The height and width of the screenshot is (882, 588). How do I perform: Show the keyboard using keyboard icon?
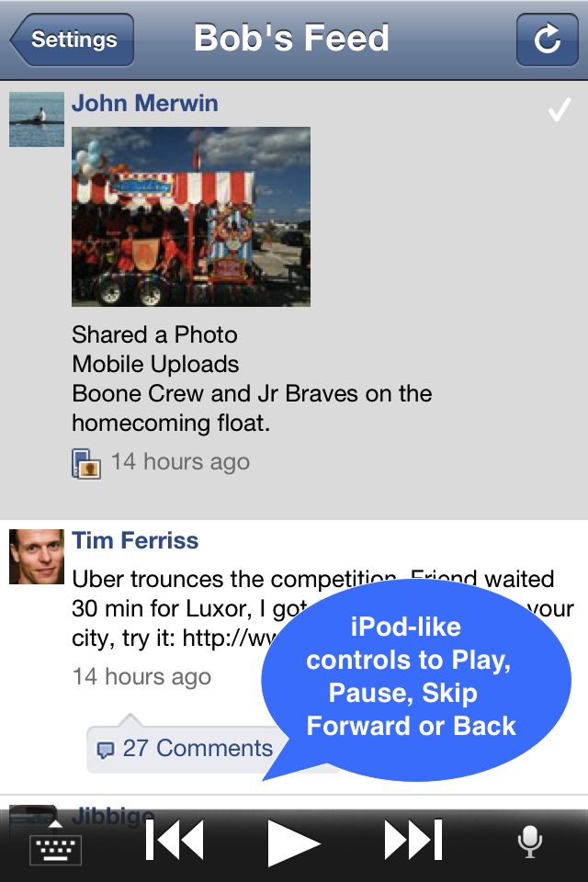point(55,843)
